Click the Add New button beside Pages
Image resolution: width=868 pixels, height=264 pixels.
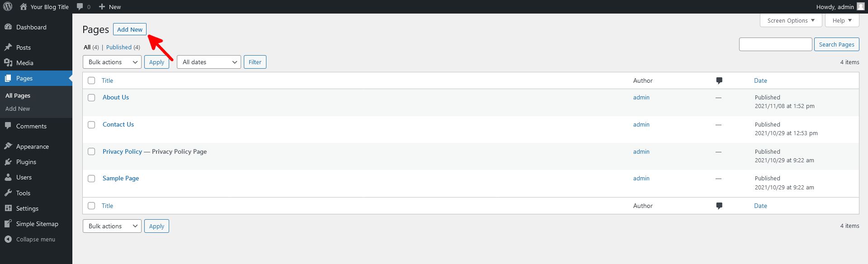[130, 29]
